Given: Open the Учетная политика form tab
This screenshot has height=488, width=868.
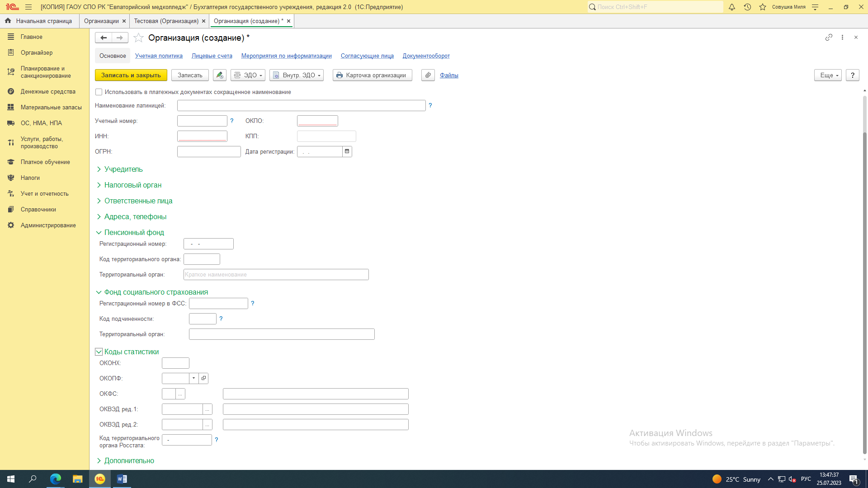Looking at the screenshot, I should pyautogui.click(x=159, y=56).
